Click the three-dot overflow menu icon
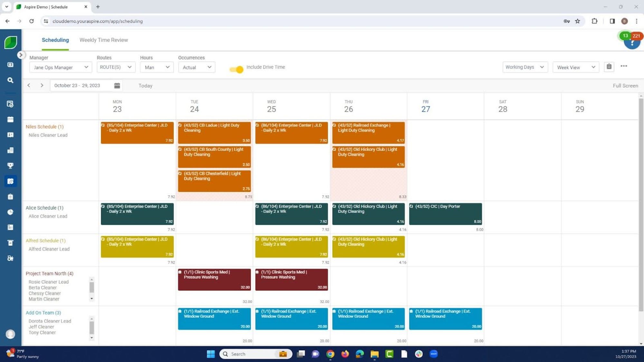 (x=624, y=66)
